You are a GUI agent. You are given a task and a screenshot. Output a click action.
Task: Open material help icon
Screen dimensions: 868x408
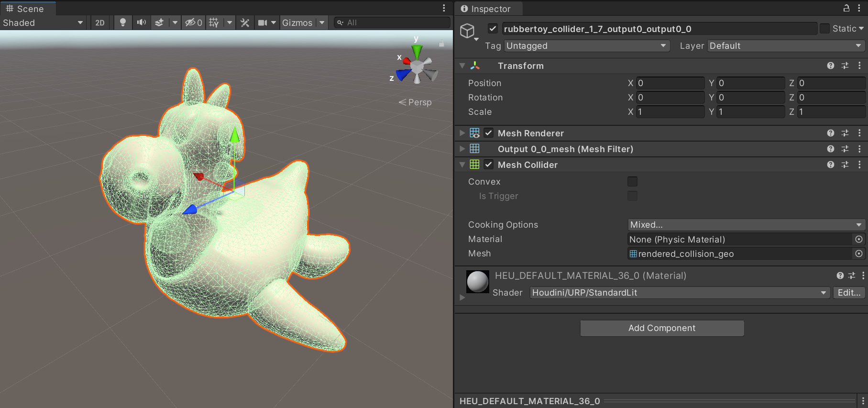coord(840,276)
